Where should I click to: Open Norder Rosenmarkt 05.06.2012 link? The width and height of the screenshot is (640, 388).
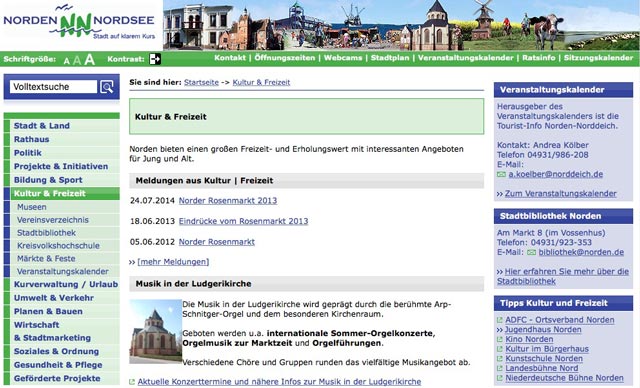pyautogui.click(x=217, y=242)
